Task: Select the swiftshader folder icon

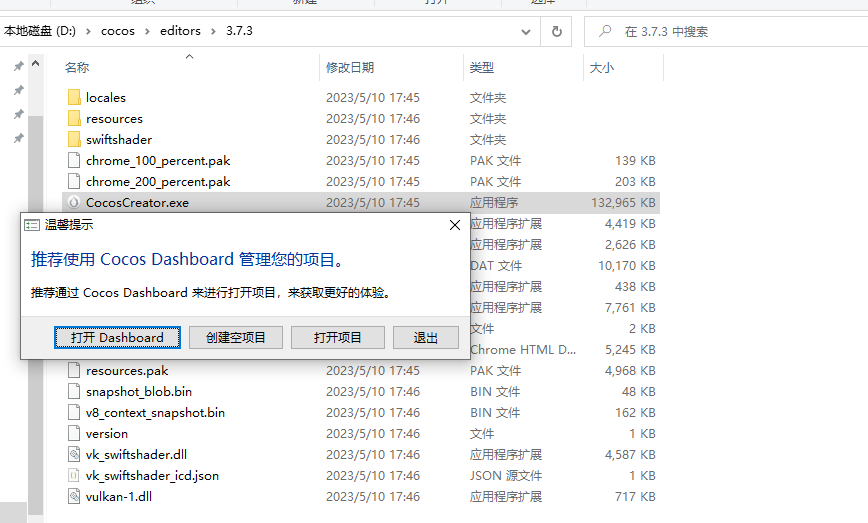Action: coord(74,139)
